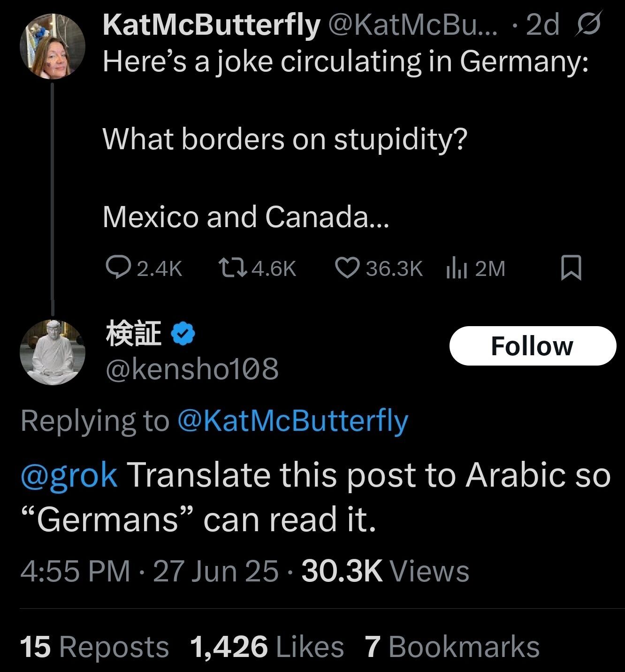625x672 pixels.
Task: Open the 30.3K Views details
Action: (x=385, y=571)
